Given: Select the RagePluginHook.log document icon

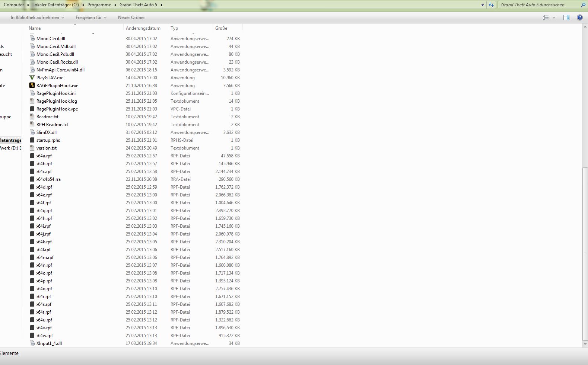Looking at the screenshot, I should click(32, 101).
